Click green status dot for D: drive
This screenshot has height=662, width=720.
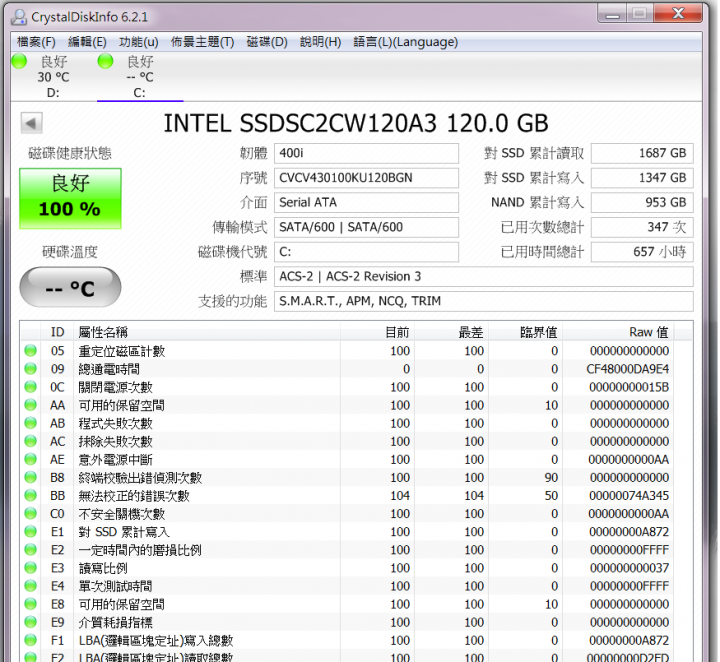coord(19,61)
